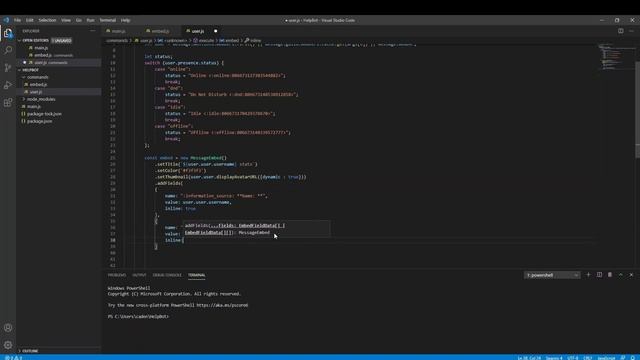The image size is (640, 360).
Task: Click the Spaces: 4 indentation indicator
Action: point(554,358)
